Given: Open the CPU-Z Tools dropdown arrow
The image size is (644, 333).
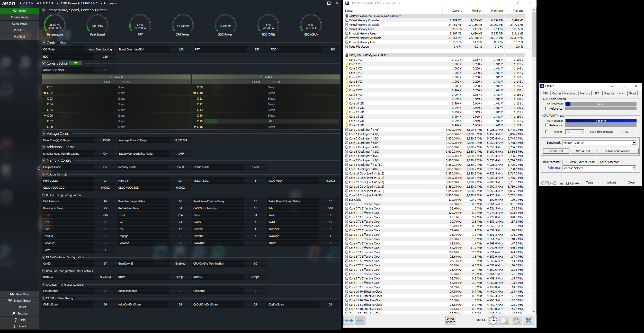Looking at the screenshot, I should click(x=599, y=182).
